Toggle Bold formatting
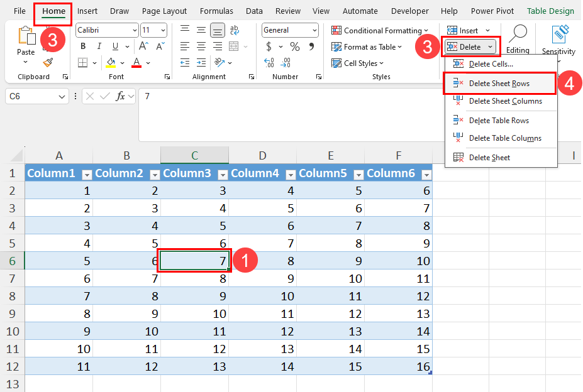Viewport: 583px width, 392px height. pyautogui.click(x=83, y=46)
